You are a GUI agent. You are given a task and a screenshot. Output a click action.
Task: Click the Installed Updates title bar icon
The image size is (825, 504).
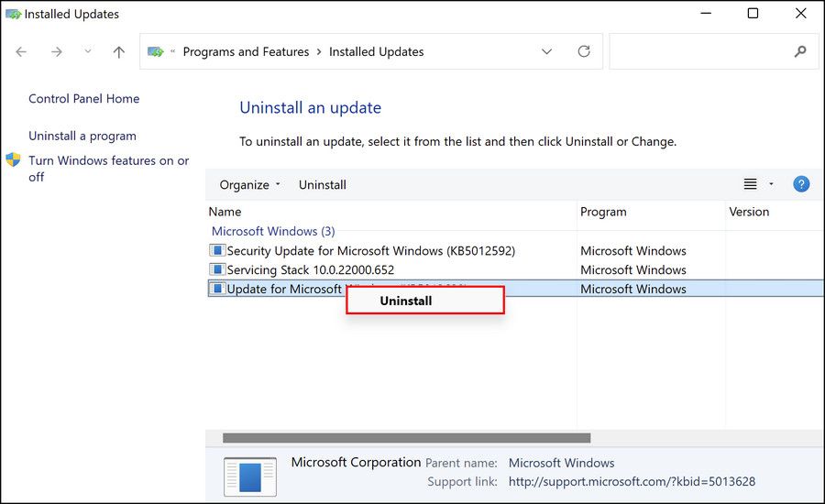[13, 14]
